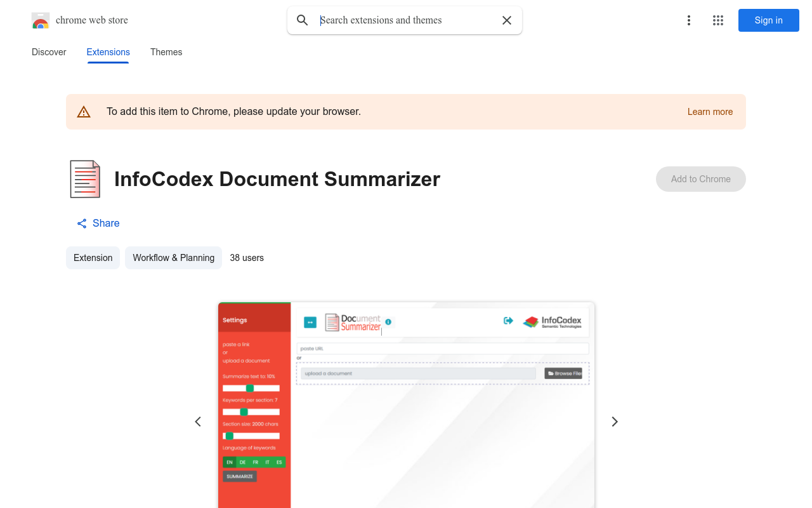812x508 pixels.
Task: Click the InfoCodex Document Summarizer extension icon
Action: coord(85,179)
